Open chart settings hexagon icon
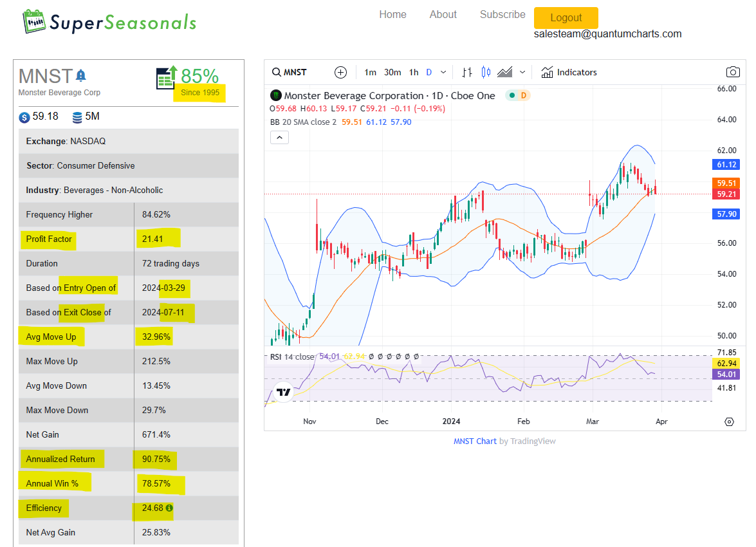Screen dimensions: 756x547 point(729,422)
